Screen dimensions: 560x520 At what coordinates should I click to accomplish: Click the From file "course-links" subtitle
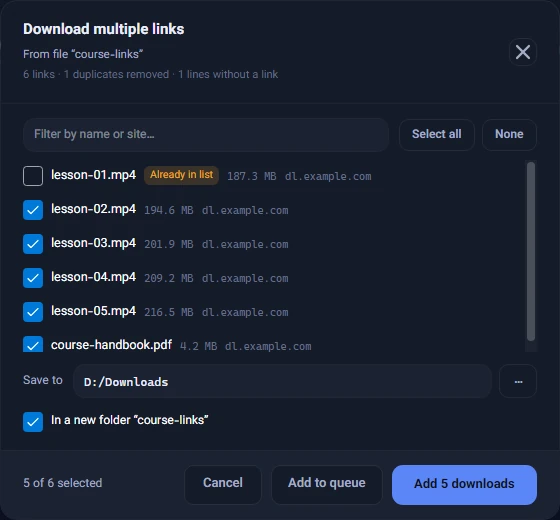click(83, 54)
